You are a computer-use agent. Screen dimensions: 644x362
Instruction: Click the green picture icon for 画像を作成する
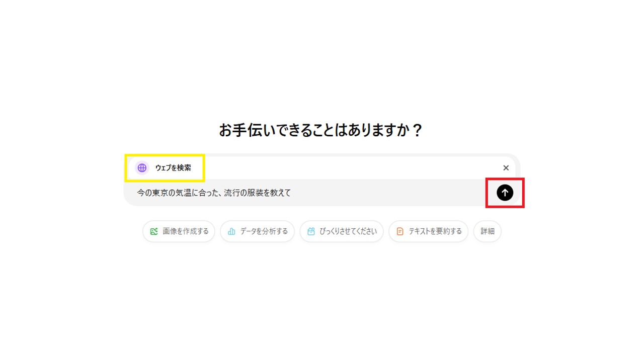tap(154, 231)
